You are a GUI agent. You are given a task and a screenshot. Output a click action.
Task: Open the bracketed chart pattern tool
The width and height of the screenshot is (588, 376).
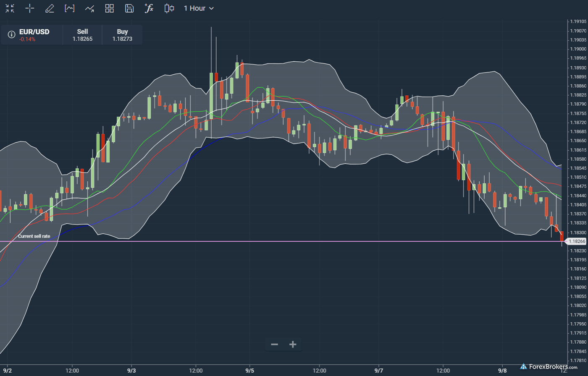pyautogui.click(x=70, y=8)
